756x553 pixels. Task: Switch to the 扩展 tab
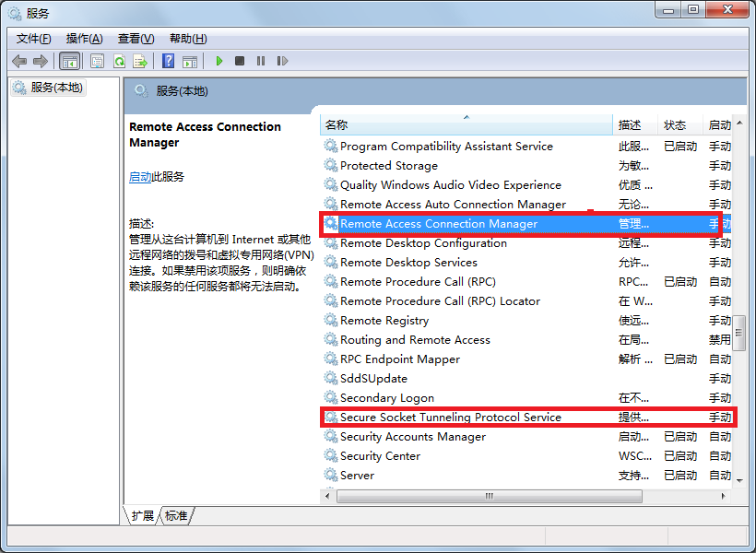click(x=142, y=516)
